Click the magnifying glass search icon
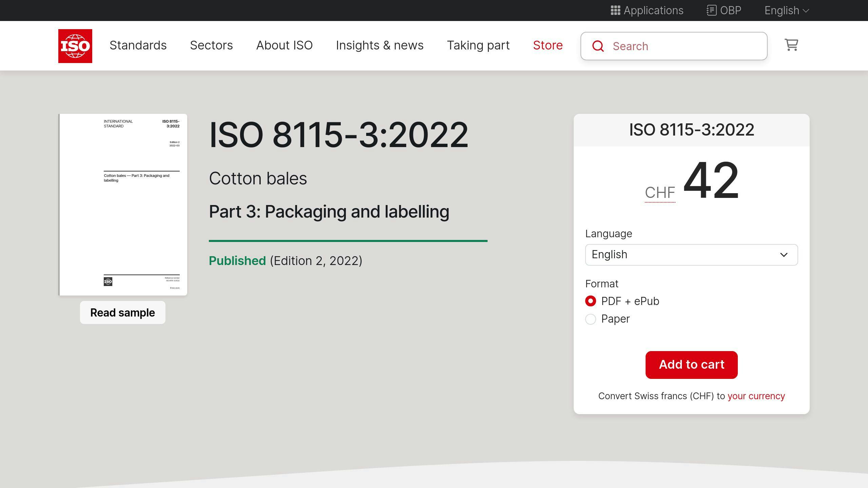 (x=598, y=46)
